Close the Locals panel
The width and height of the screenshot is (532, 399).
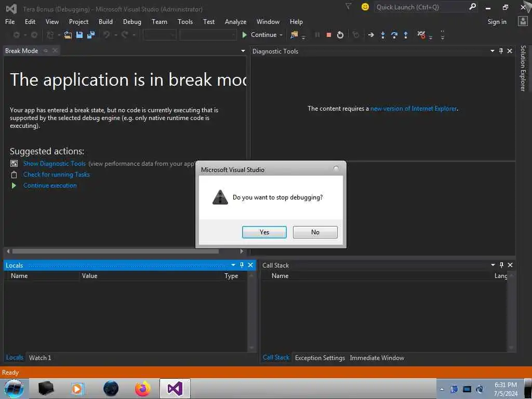[x=250, y=265]
